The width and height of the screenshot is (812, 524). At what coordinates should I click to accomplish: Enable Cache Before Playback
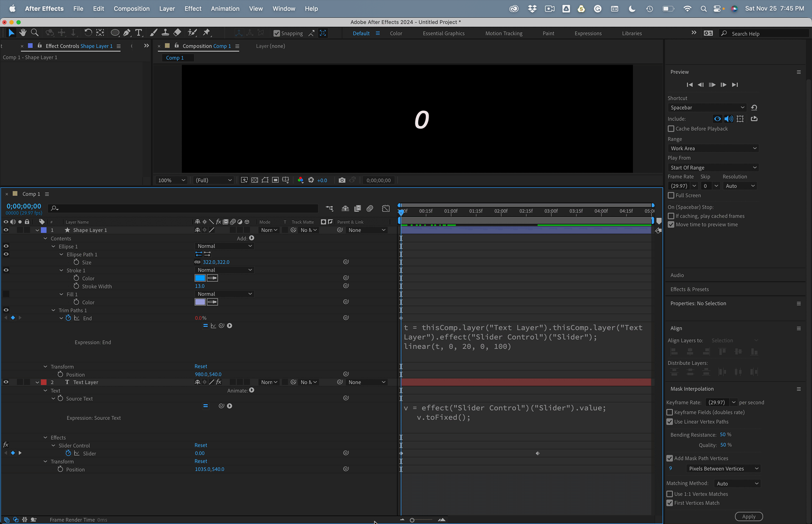tap(671, 129)
